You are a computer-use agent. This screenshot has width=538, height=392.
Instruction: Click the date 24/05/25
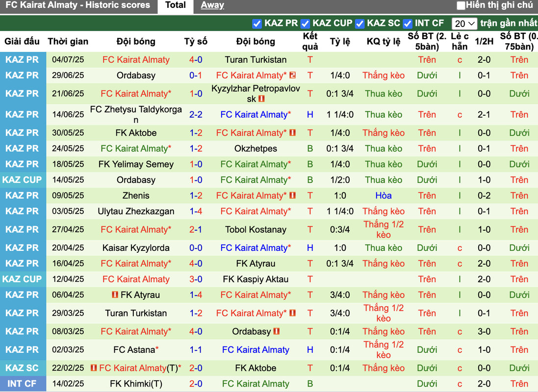tap(68, 148)
